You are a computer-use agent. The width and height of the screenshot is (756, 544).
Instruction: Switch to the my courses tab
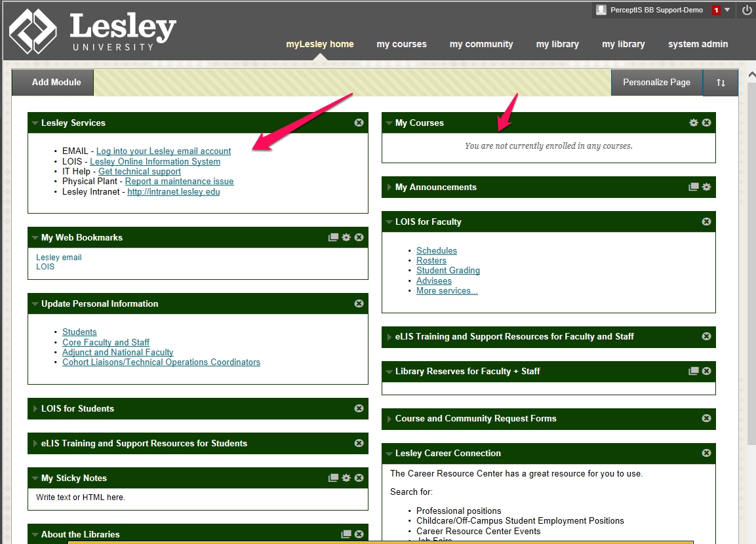click(401, 44)
